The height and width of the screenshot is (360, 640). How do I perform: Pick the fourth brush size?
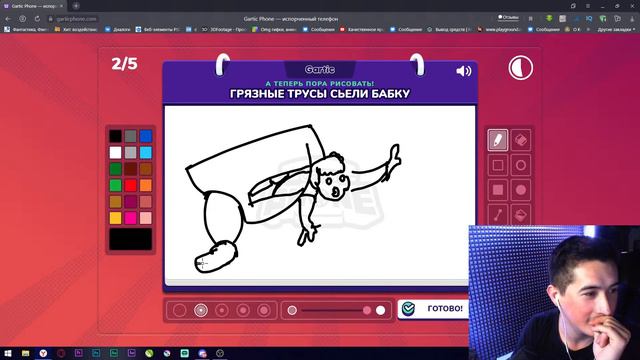[x=243, y=311]
